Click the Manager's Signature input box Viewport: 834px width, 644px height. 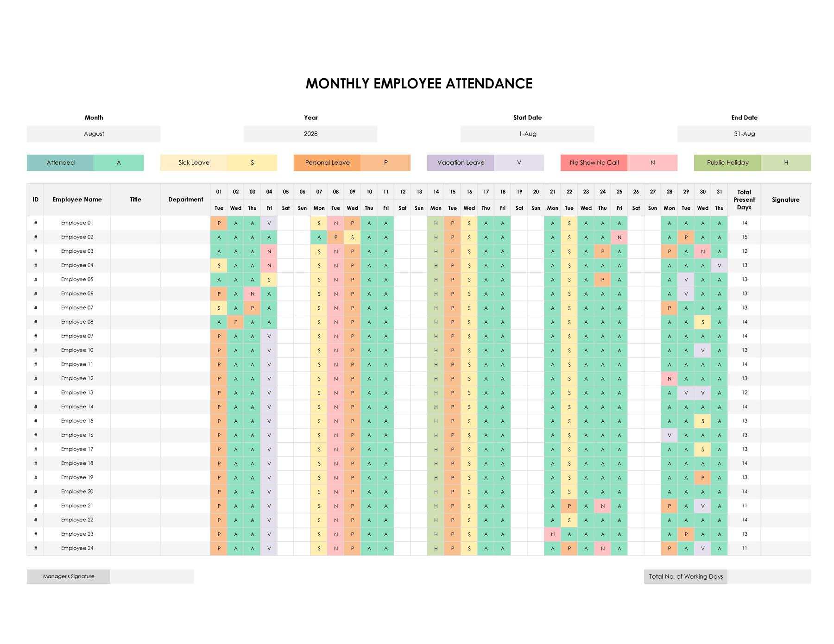coord(152,576)
